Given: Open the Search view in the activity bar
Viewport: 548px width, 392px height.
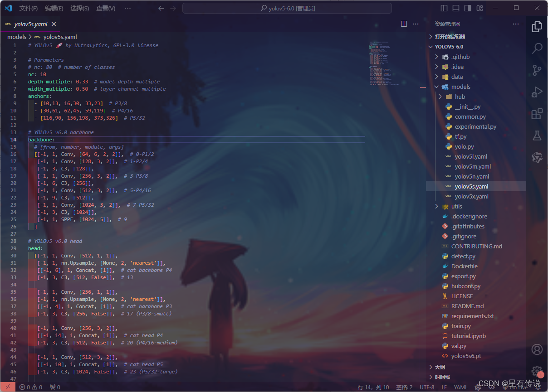Looking at the screenshot, I should coord(537,48).
